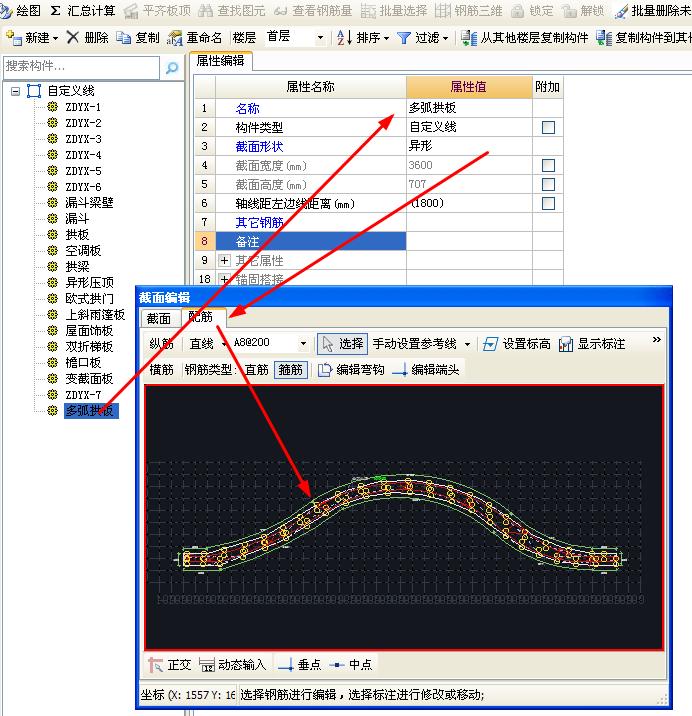Click 手动设置参考线 button
This screenshot has width=692, height=716.
[x=414, y=344]
